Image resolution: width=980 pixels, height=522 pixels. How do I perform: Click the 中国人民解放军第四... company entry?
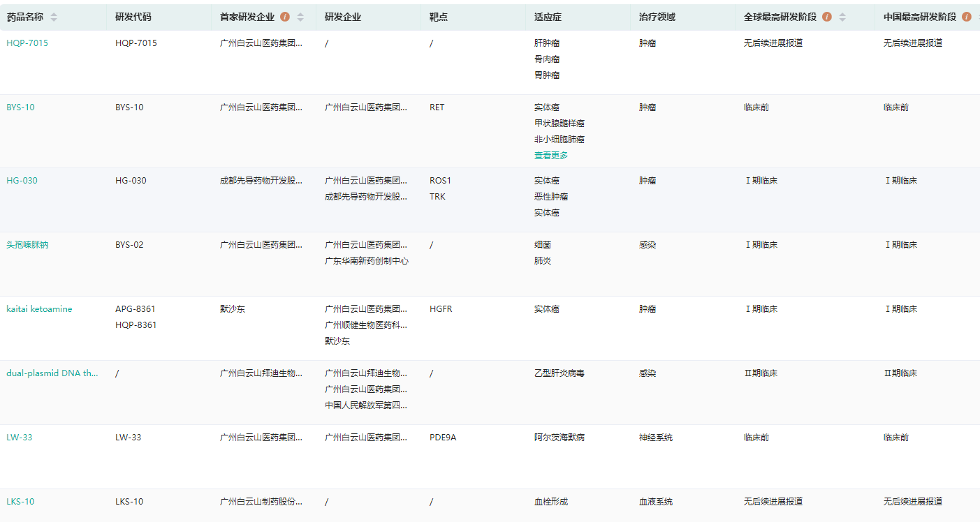coord(366,405)
